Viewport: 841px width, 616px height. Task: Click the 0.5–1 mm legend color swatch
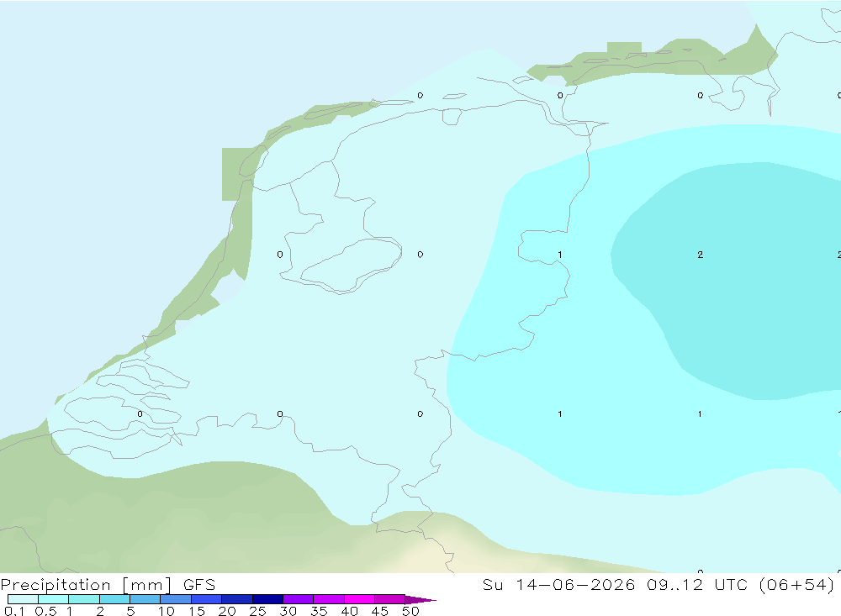[53, 599]
